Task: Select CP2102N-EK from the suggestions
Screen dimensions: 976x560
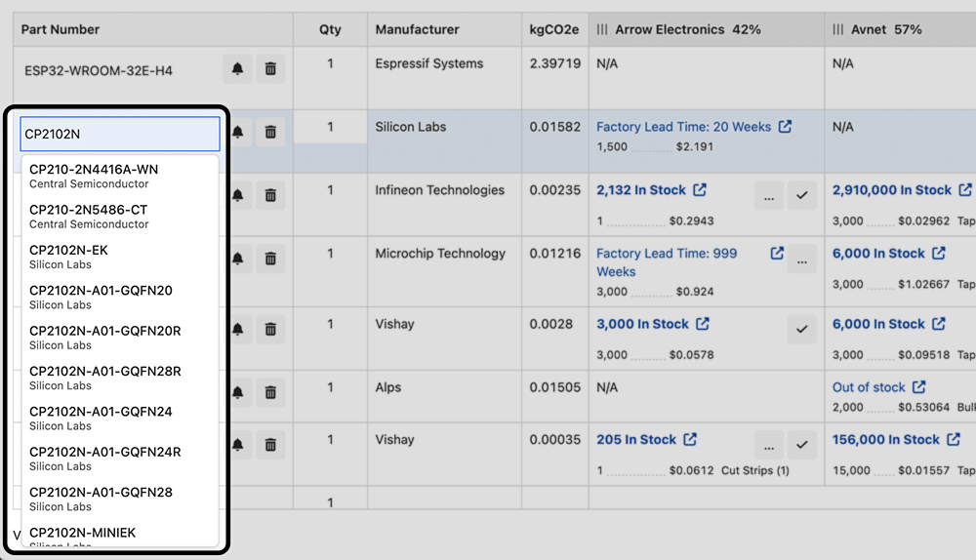Action: [120, 257]
